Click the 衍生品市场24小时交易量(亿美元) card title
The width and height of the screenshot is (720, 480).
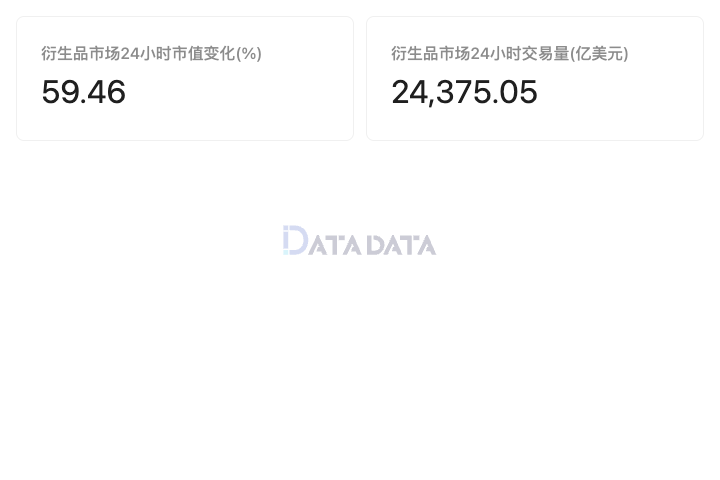(x=510, y=53)
